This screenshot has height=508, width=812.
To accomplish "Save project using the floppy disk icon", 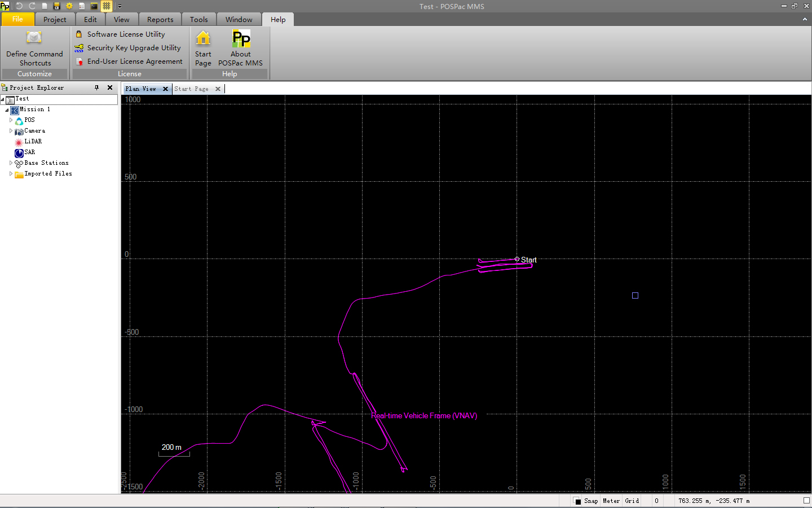I will tap(56, 6).
